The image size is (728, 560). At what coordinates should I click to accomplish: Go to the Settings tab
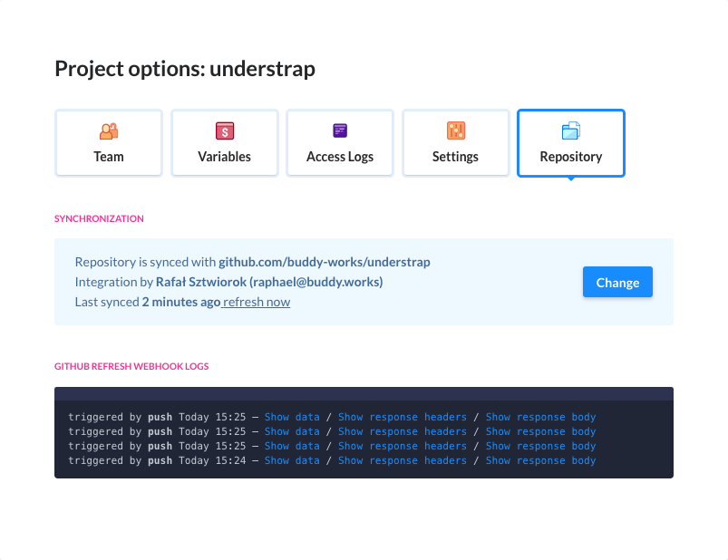456,143
